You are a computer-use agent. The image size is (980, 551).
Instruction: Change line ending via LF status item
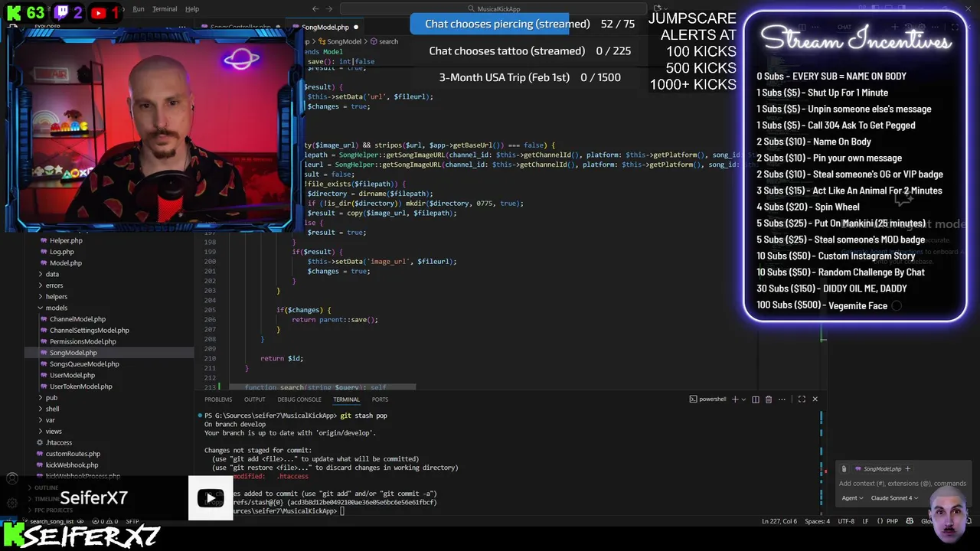click(x=866, y=522)
